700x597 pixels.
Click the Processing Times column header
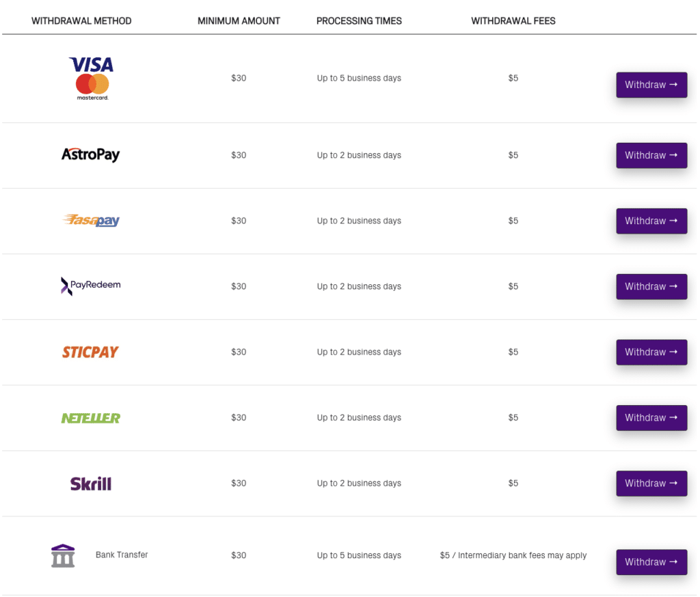pyautogui.click(x=359, y=21)
